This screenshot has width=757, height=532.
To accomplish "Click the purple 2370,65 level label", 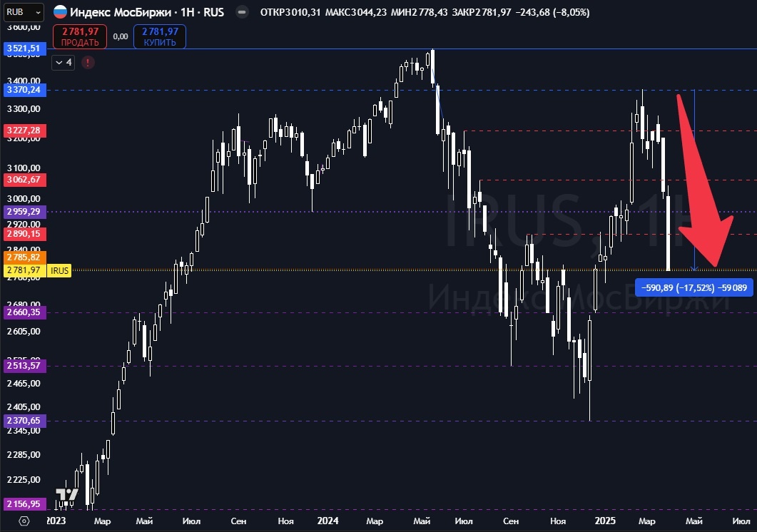I will coord(24,421).
